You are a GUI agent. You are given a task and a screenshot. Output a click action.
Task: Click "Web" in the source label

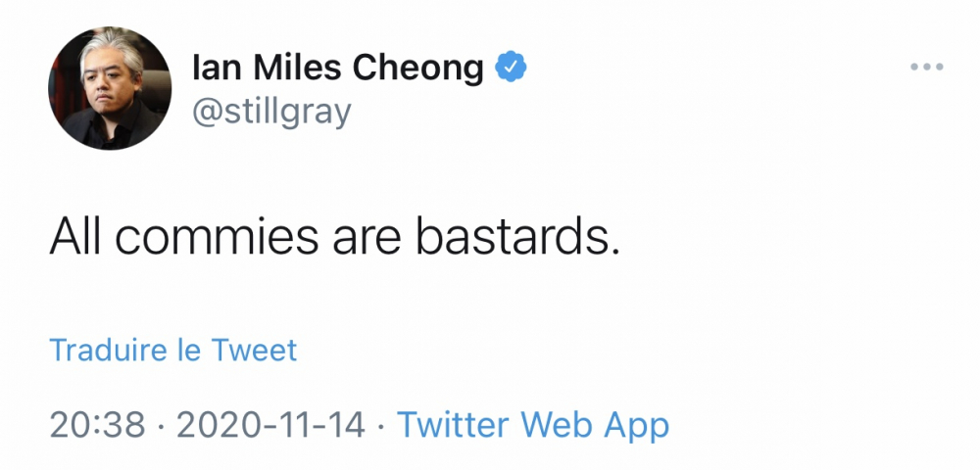[558, 425]
